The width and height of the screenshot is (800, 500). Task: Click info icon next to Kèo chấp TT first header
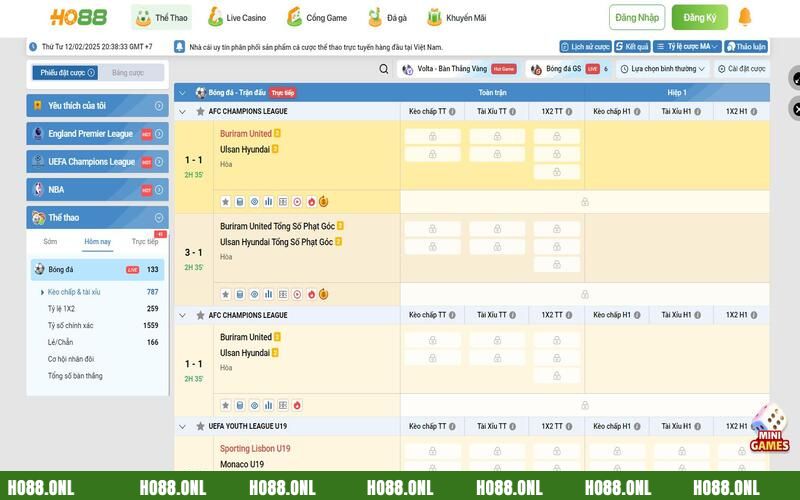point(452,111)
